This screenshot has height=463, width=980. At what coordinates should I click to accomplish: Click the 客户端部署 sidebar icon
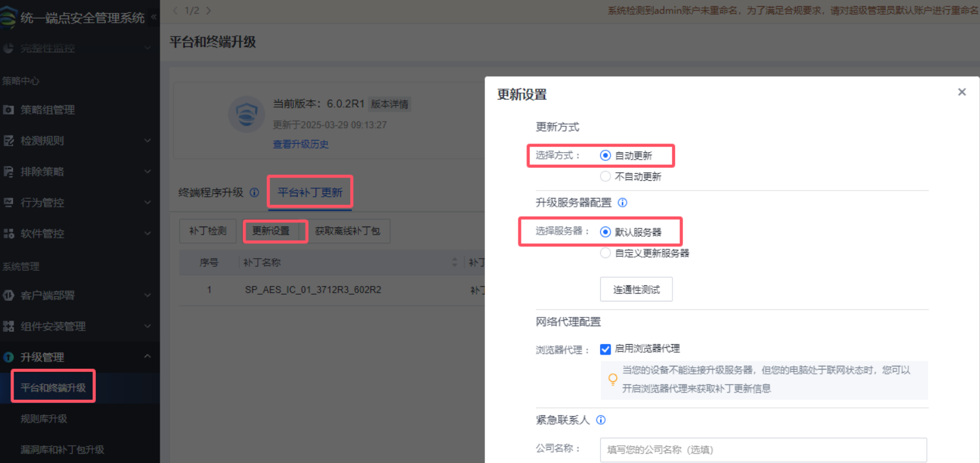point(9,295)
